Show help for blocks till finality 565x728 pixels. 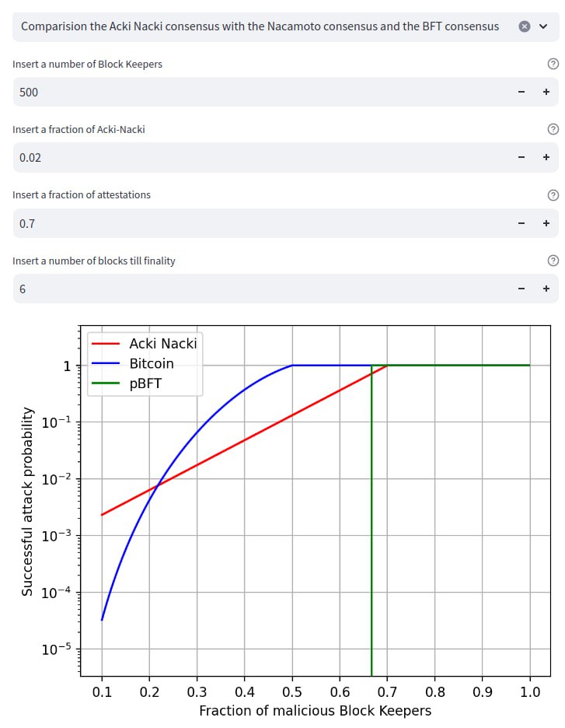point(553,261)
